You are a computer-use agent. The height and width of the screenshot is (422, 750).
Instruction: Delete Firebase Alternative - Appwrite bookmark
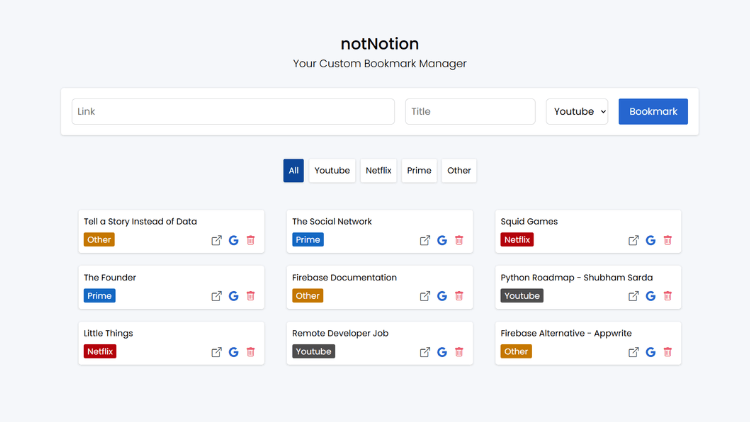[x=668, y=352]
